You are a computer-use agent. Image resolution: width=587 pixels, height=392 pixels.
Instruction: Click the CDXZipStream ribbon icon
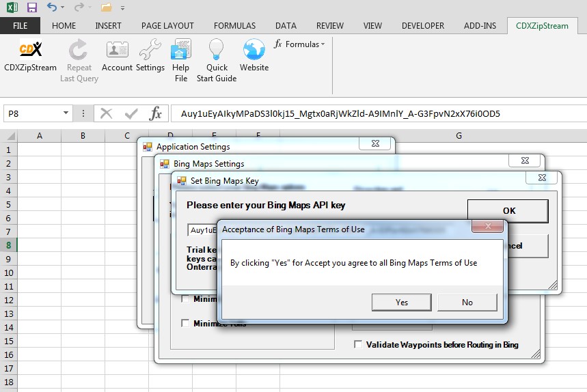coord(30,49)
